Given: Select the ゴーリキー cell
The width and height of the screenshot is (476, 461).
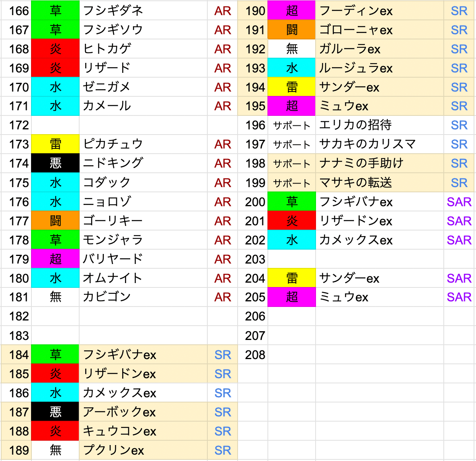Looking at the screenshot, I should (143, 221).
